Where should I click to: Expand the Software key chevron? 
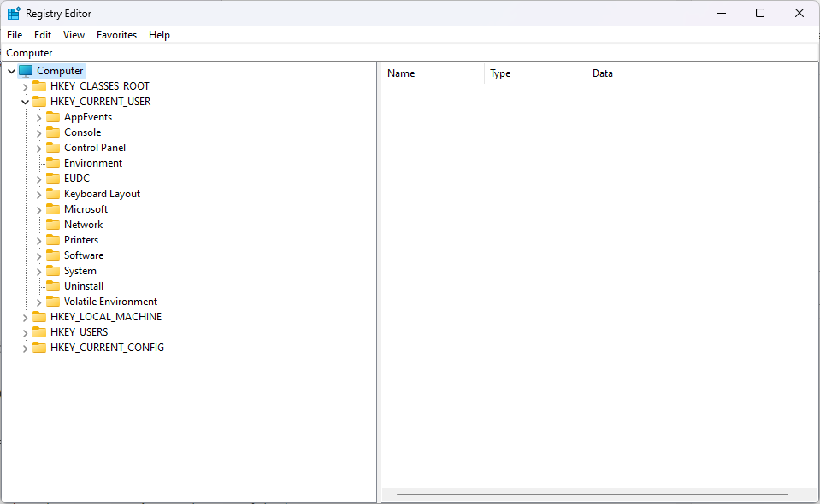point(38,255)
